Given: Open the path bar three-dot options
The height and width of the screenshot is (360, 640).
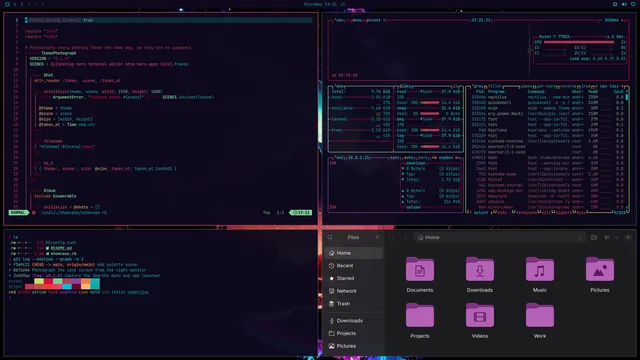Looking at the screenshot, I should [580, 237].
